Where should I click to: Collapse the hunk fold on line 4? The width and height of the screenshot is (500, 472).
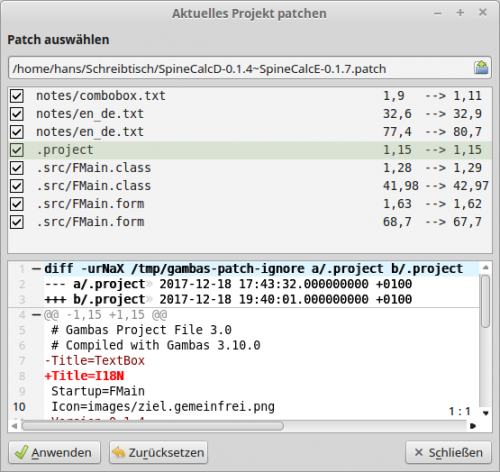click(x=36, y=314)
